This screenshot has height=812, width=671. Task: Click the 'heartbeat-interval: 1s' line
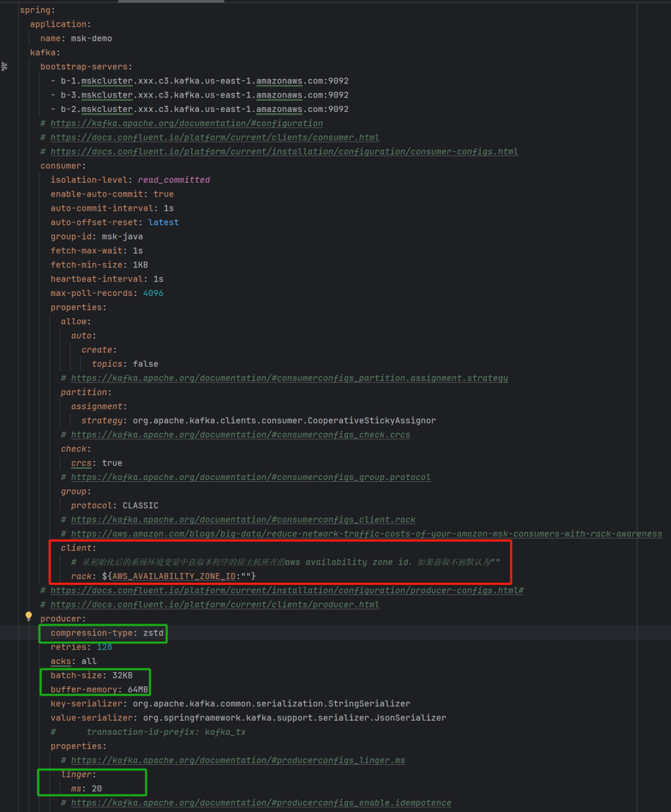point(107,279)
